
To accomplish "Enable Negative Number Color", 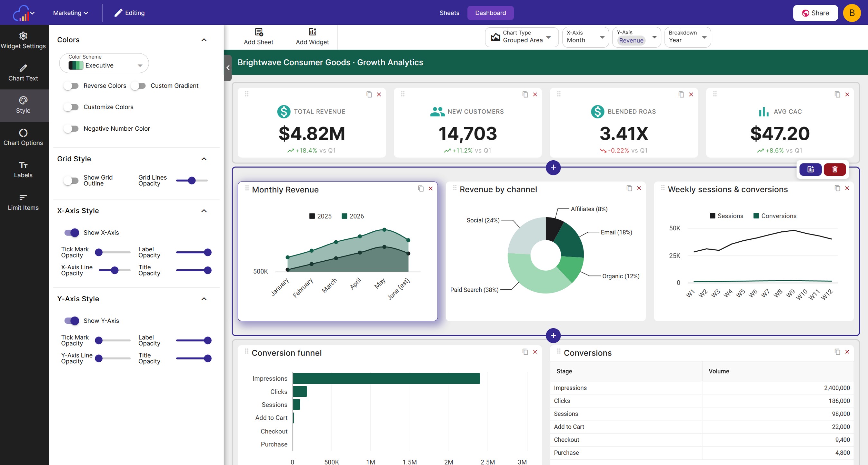I will [x=71, y=128].
